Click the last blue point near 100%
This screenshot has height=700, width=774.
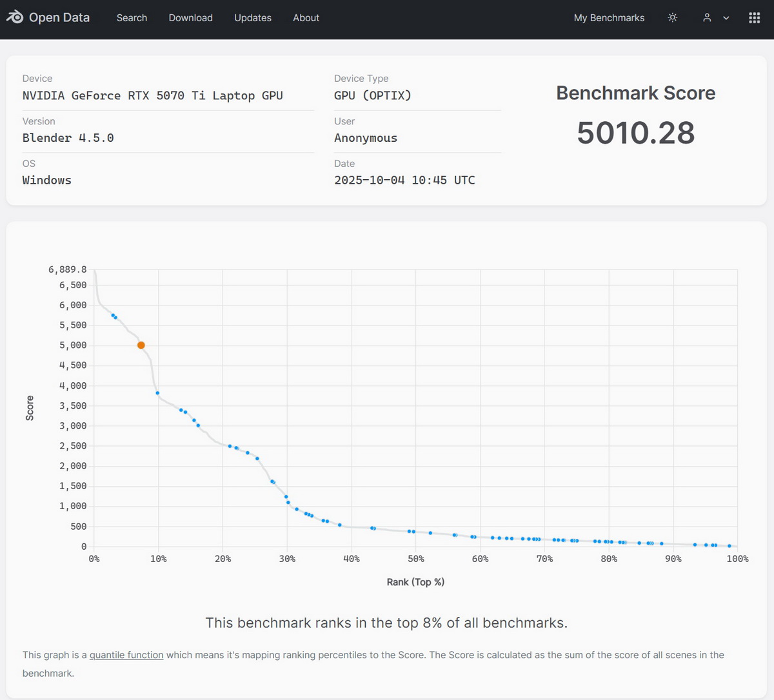(729, 546)
